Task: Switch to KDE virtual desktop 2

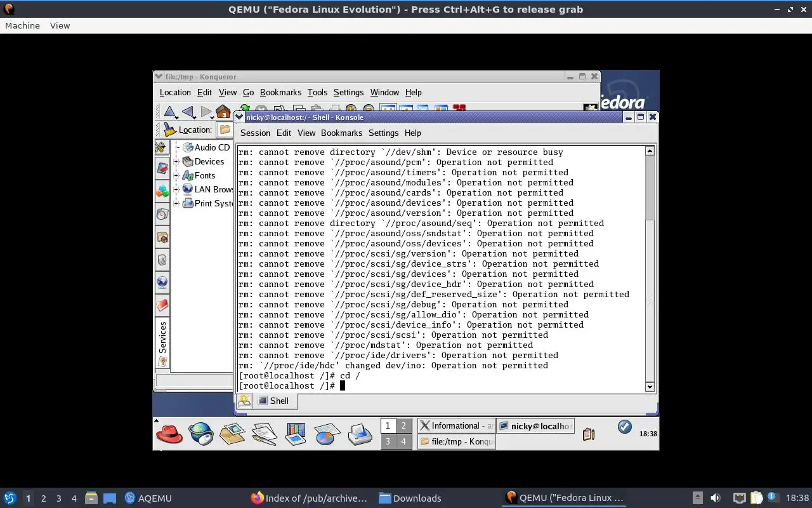Action: click(x=403, y=425)
